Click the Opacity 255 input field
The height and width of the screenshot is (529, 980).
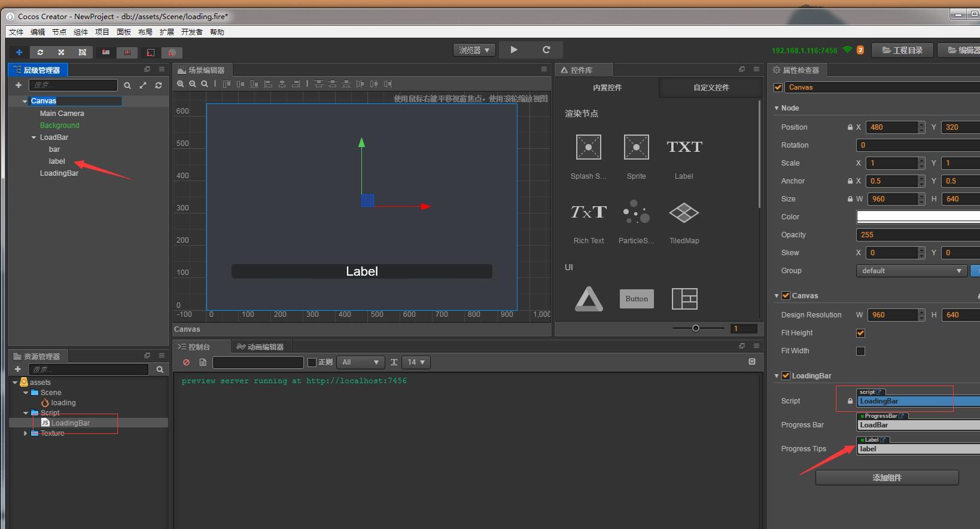918,235
